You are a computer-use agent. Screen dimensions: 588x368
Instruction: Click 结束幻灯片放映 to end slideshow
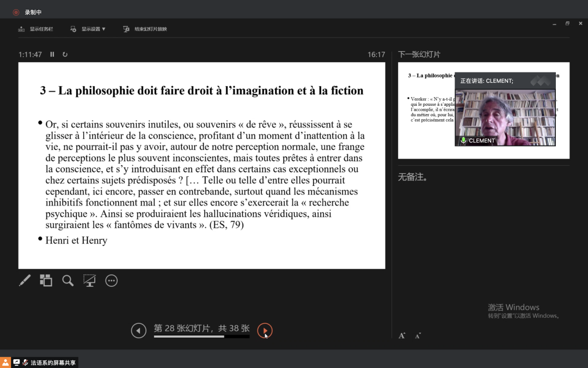145,29
